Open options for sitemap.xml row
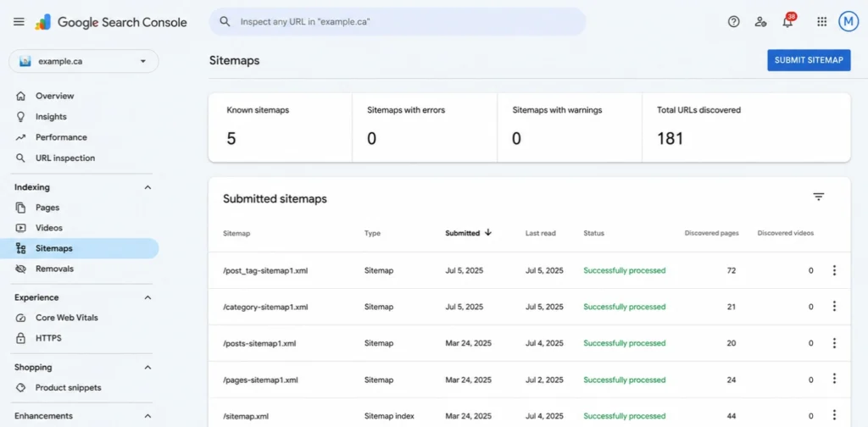Image resolution: width=868 pixels, height=427 pixels. coord(834,415)
